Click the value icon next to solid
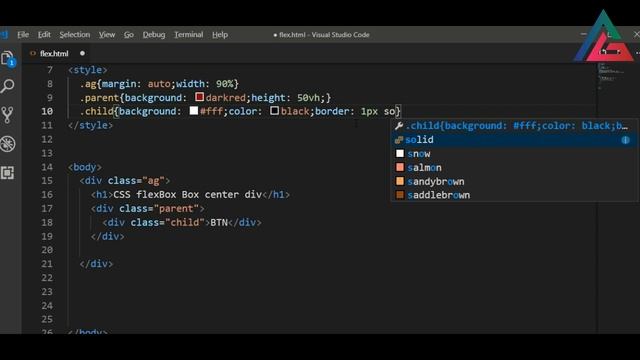This screenshot has height=360, width=640. coord(399,140)
